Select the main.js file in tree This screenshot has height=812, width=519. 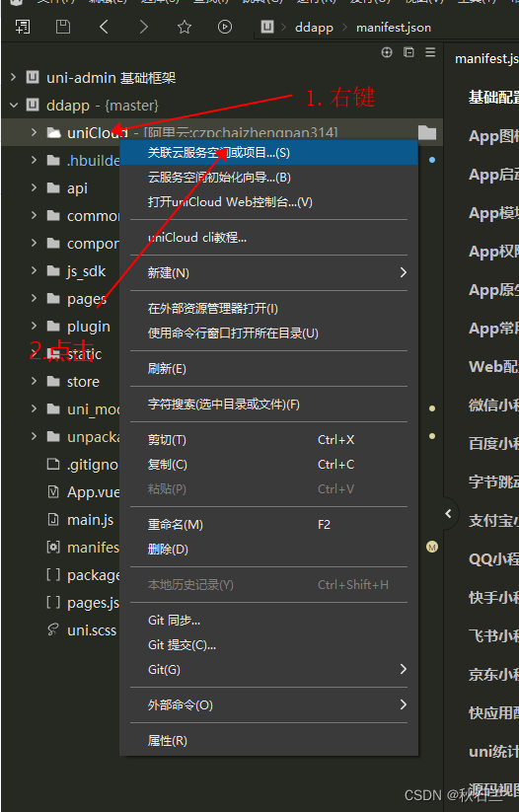click(x=90, y=519)
